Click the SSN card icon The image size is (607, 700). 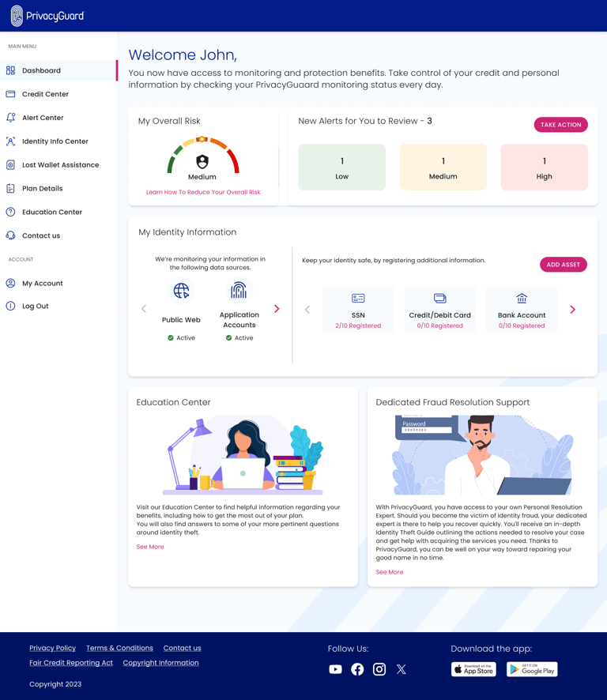[x=358, y=298]
